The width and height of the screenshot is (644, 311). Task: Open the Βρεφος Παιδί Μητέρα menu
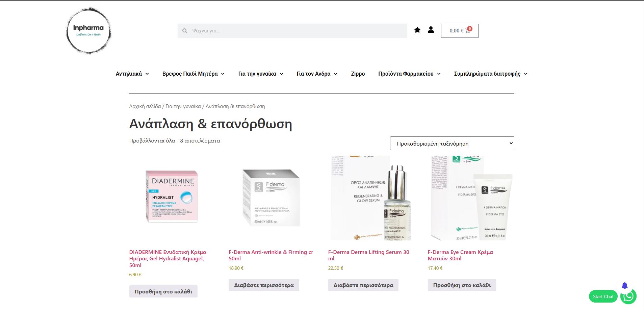click(190, 74)
